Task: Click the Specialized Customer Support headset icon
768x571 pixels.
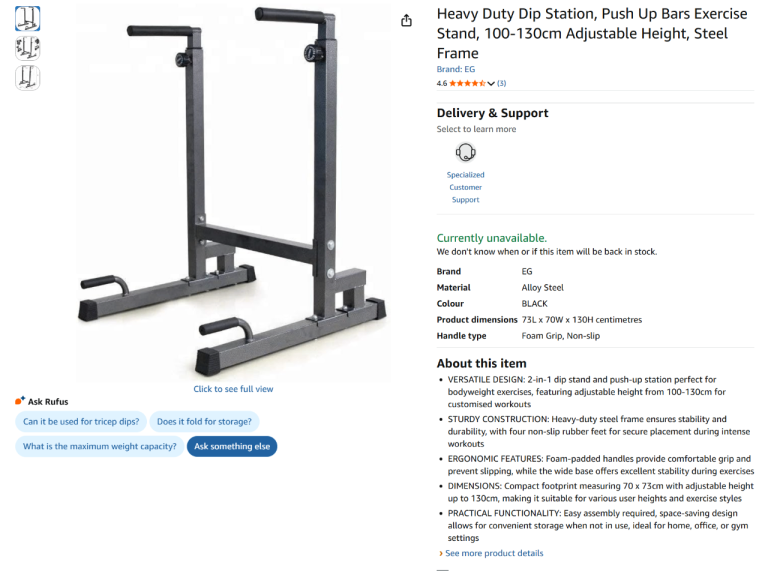Action: [x=465, y=153]
